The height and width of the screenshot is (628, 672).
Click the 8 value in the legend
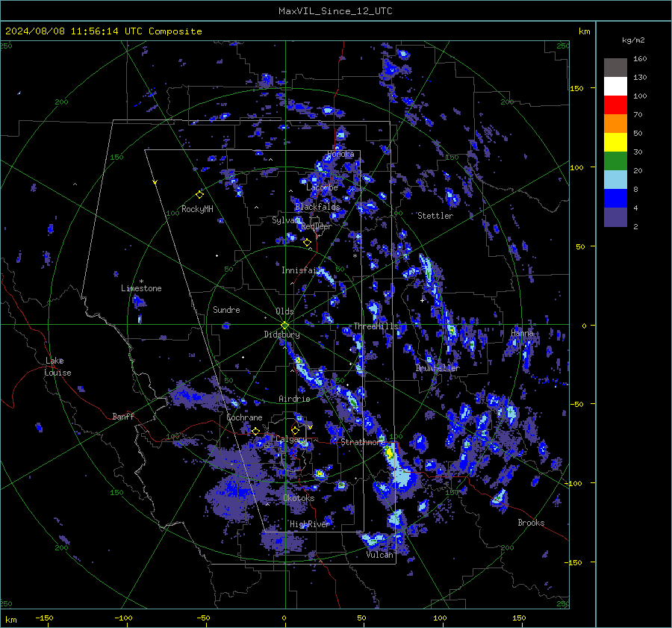click(x=635, y=190)
